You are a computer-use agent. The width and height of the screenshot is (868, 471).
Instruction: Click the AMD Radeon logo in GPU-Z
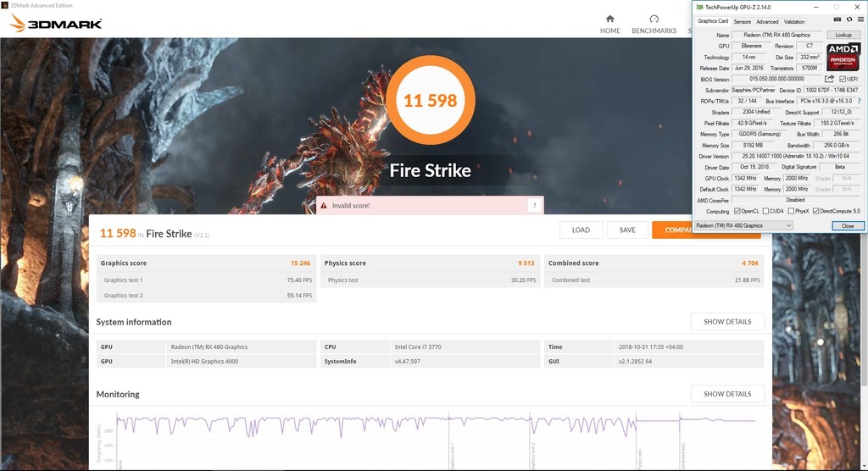click(843, 57)
